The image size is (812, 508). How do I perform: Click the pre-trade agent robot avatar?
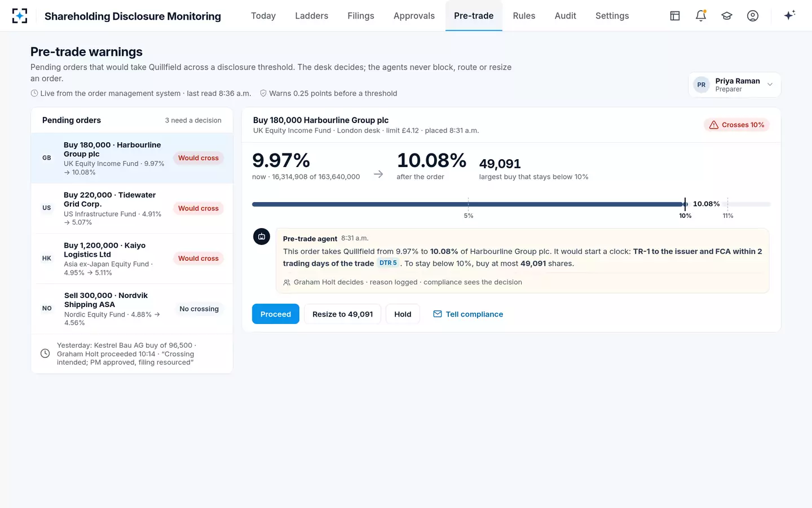(x=262, y=237)
